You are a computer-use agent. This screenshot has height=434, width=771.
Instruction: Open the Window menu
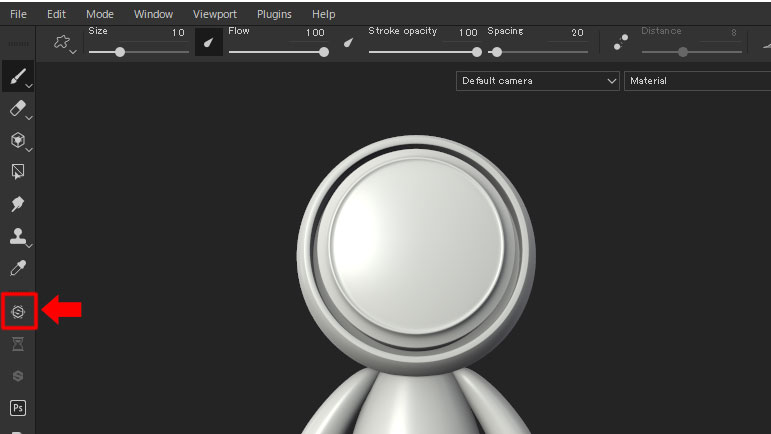pyautogui.click(x=153, y=14)
